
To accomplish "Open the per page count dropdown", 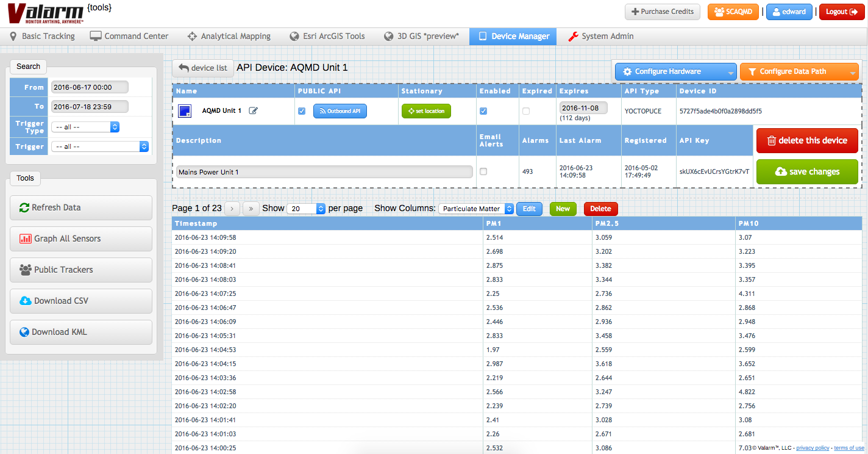I will (x=306, y=209).
